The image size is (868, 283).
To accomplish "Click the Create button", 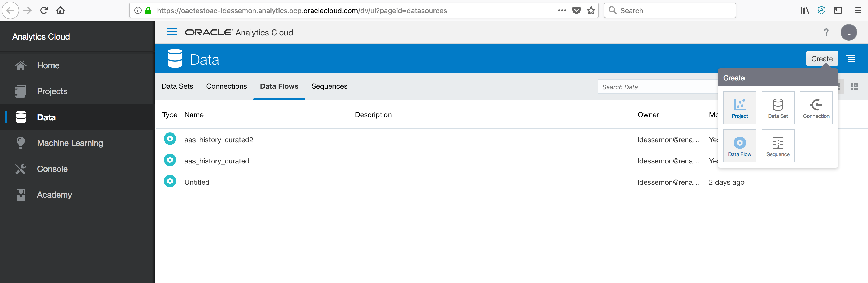I will 822,59.
